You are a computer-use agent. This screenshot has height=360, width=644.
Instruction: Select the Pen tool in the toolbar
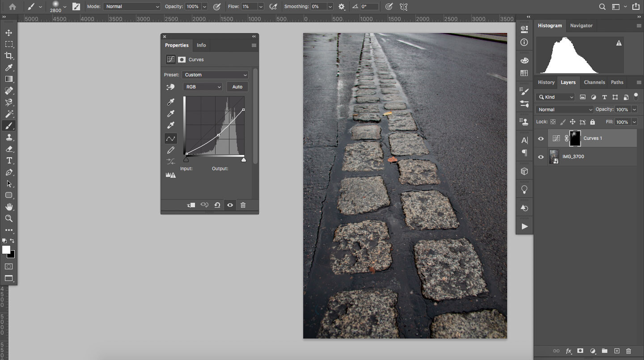[x=9, y=172]
